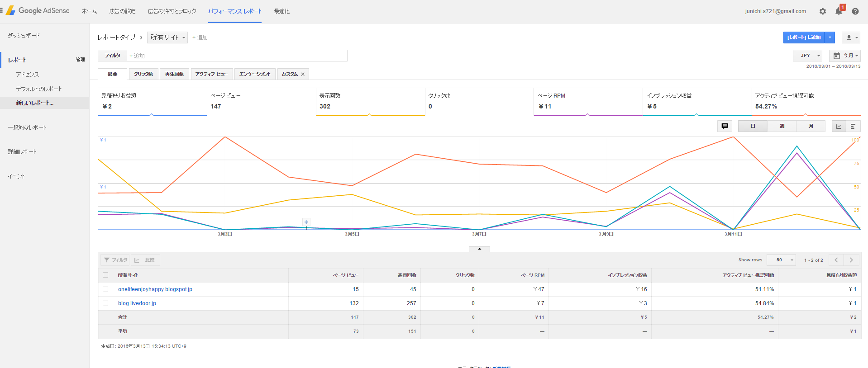Open the blog.livedoor.jp site link
This screenshot has width=868, height=368.
tap(137, 303)
